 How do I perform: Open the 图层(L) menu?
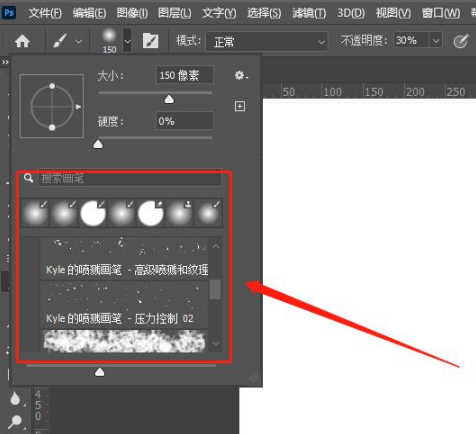(x=175, y=13)
